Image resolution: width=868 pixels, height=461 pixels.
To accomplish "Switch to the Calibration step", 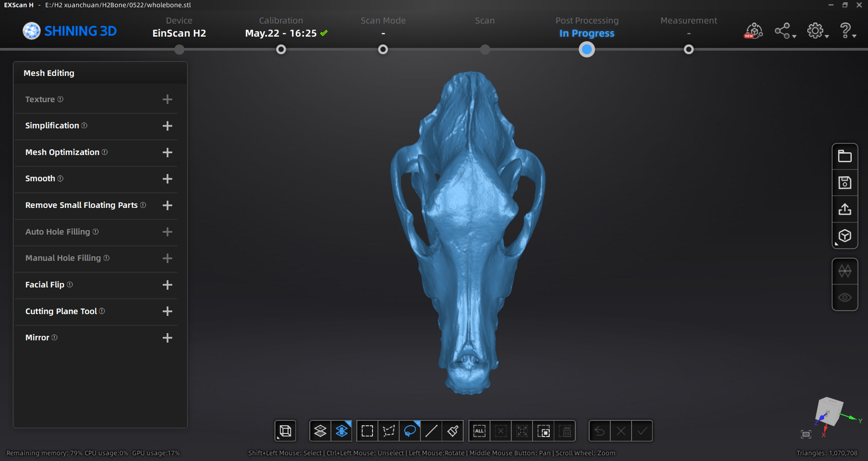I will click(x=281, y=49).
